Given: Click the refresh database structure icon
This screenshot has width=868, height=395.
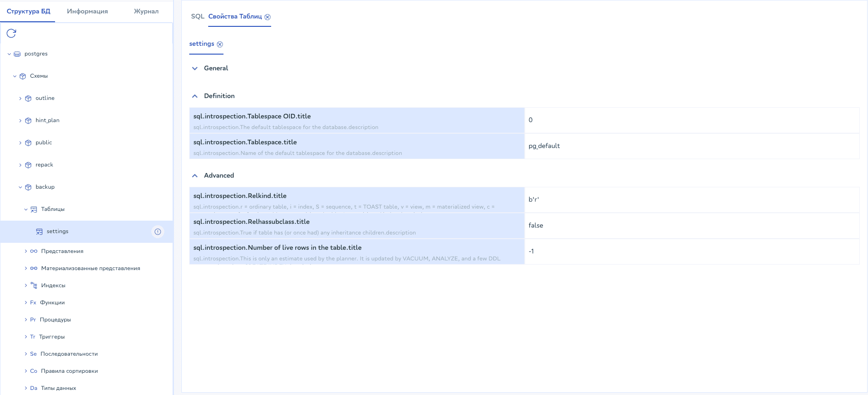Looking at the screenshot, I should [12, 33].
